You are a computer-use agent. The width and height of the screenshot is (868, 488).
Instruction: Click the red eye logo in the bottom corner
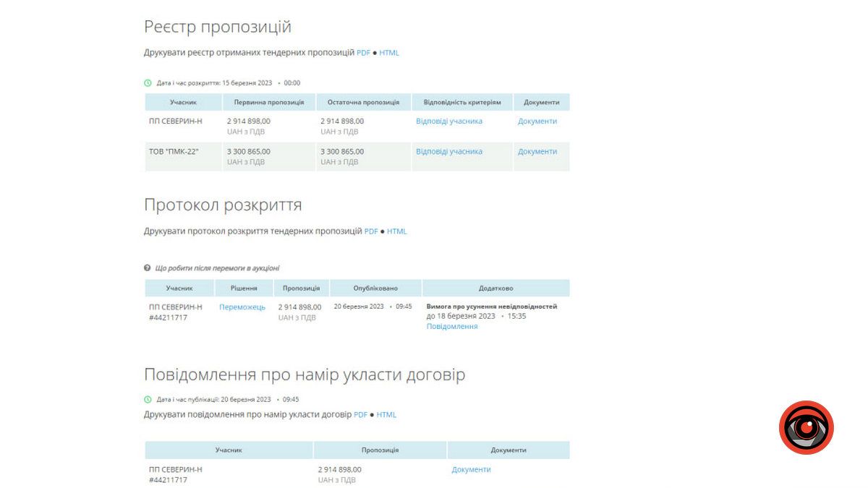coord(806,427)
